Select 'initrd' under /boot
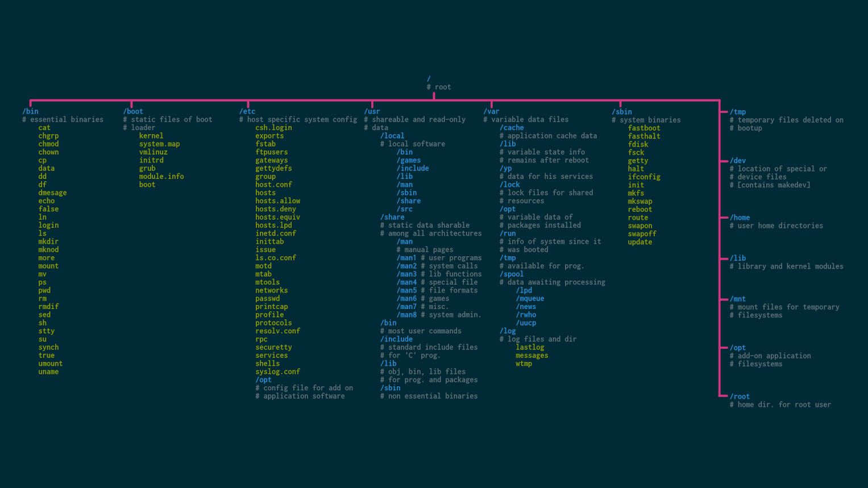The width and height of the screenshot is (868, 488). 151,160
